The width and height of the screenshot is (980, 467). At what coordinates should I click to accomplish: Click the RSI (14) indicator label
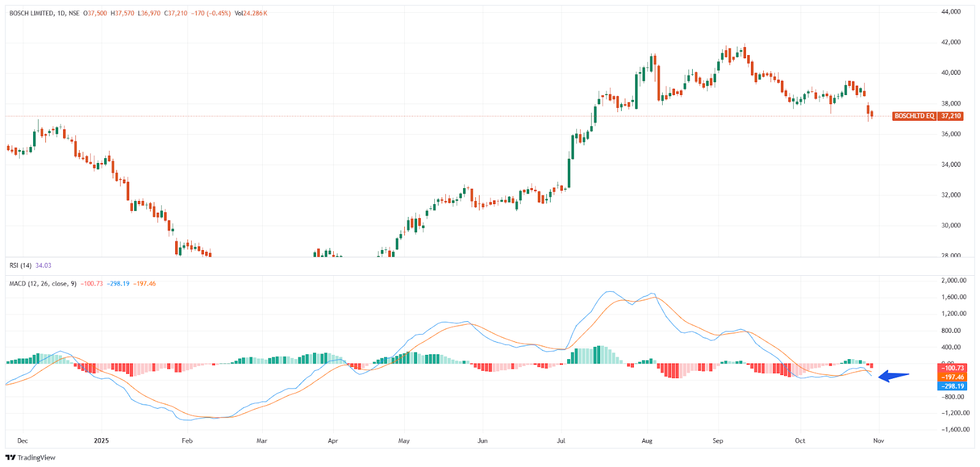tap(20, 265)
